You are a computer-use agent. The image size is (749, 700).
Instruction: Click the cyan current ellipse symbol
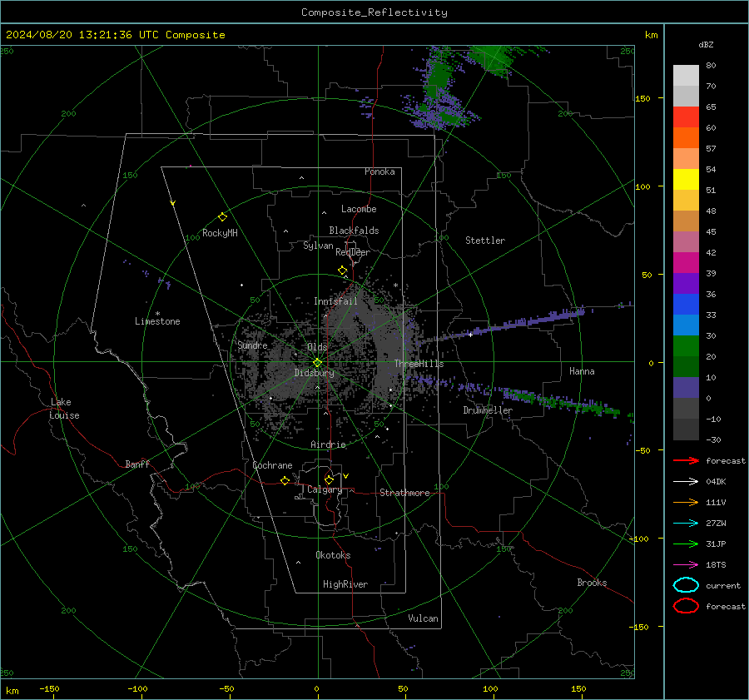(686, 585)
